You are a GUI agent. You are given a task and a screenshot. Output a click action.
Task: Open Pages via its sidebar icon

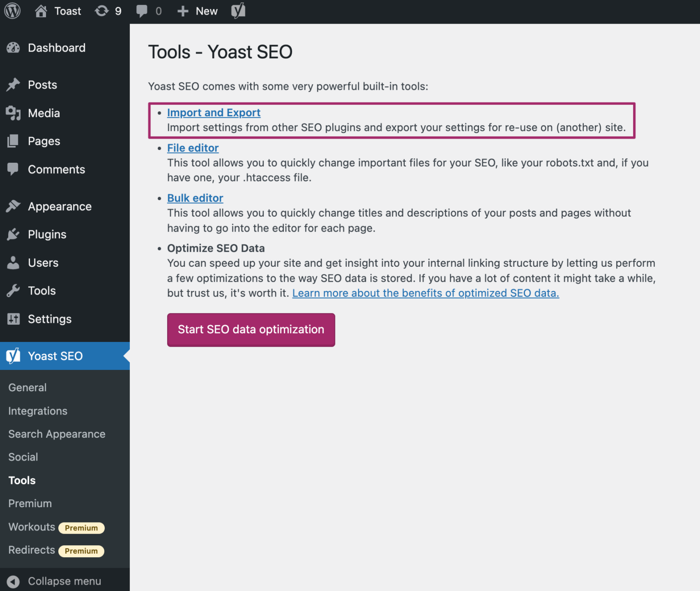(14, 141)
